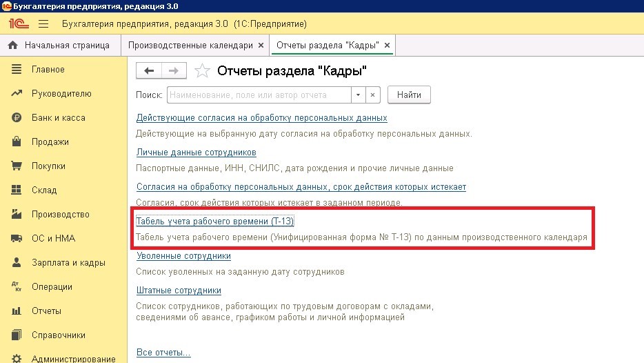Open Личные данные сотрудников report
644x363 pixels.
[197, 153]
